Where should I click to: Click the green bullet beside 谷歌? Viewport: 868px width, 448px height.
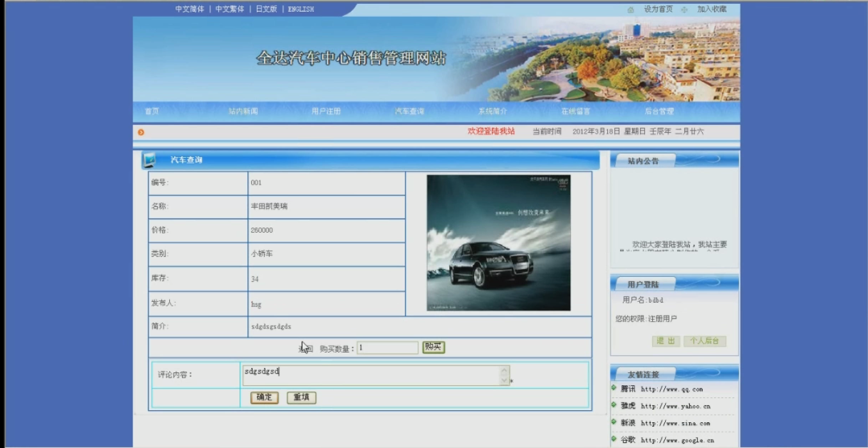point(614,438)
